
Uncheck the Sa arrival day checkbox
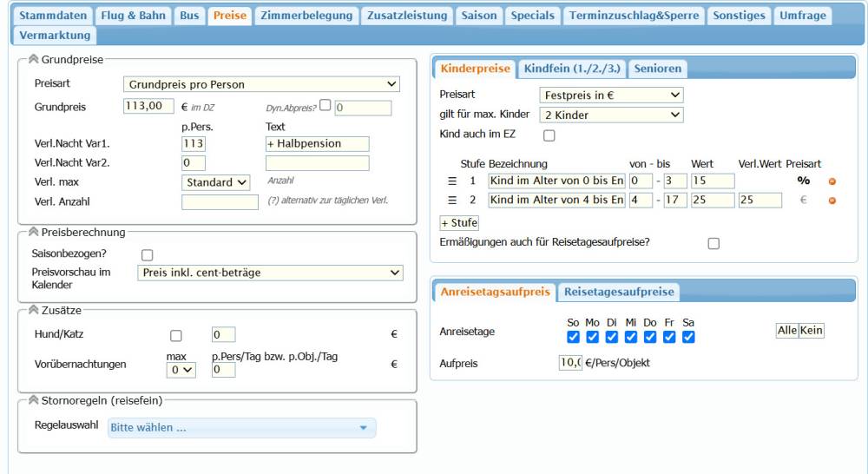click(688, 337)
